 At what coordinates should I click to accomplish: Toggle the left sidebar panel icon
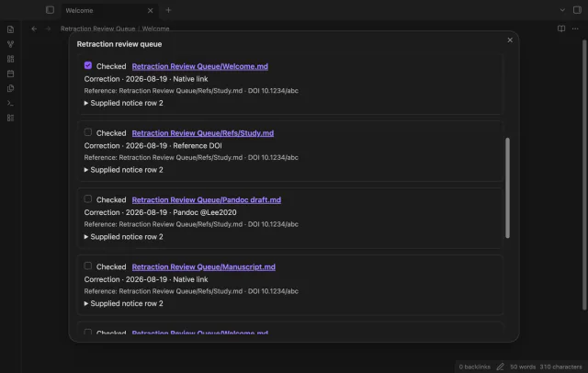coord(50,10)
